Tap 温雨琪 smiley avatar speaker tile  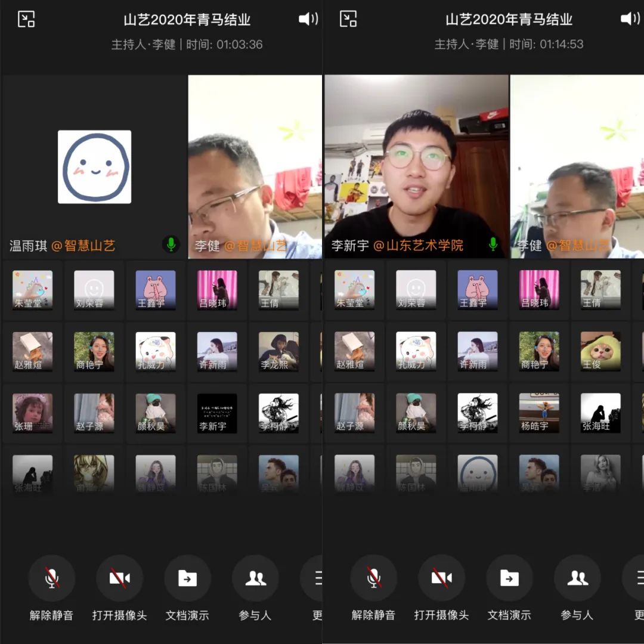click(x=94, y=167)
